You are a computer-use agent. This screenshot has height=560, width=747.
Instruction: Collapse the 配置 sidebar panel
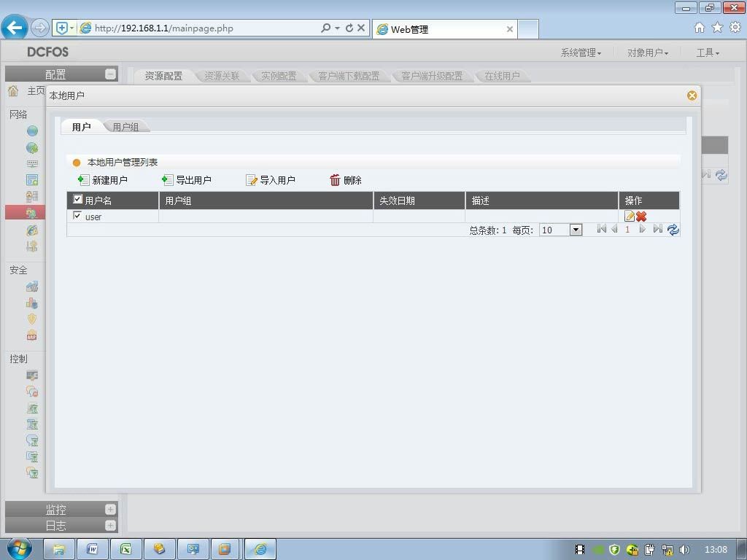pyautogui.click(x=111, y=74)
